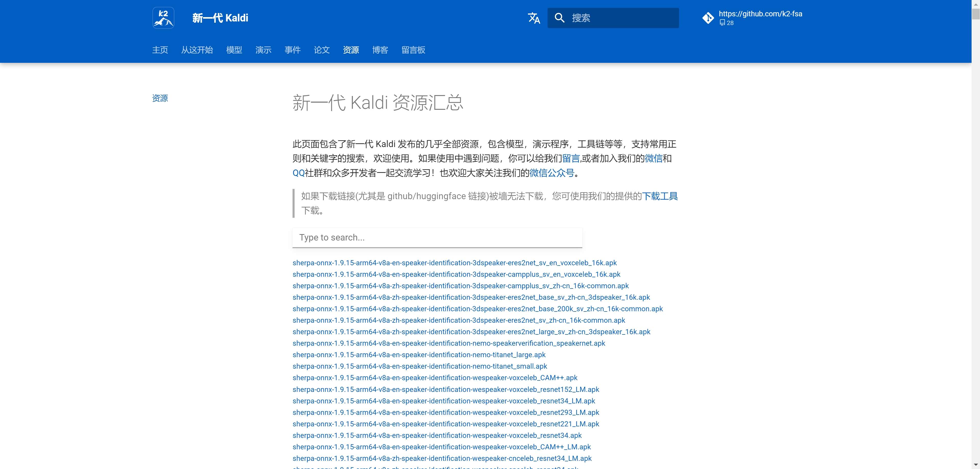Open the language translation selector icon
This screenshot has height=469, width=980.
[x=534, y=18]
